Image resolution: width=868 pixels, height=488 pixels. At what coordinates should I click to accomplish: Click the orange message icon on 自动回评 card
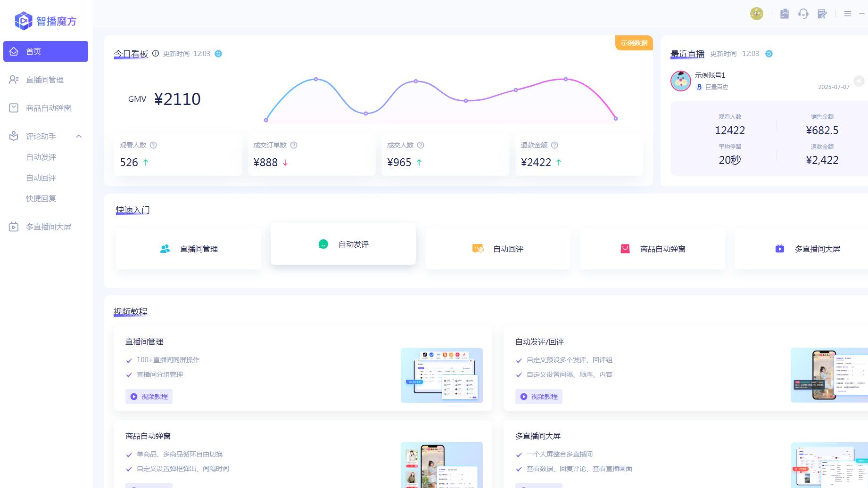coord(478,249)
